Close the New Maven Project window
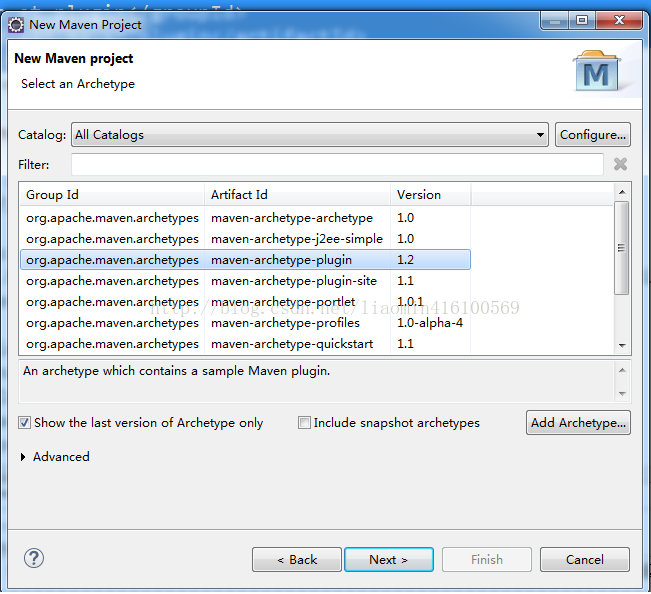This screenshot has height=594, width=651. click(619, 20)
